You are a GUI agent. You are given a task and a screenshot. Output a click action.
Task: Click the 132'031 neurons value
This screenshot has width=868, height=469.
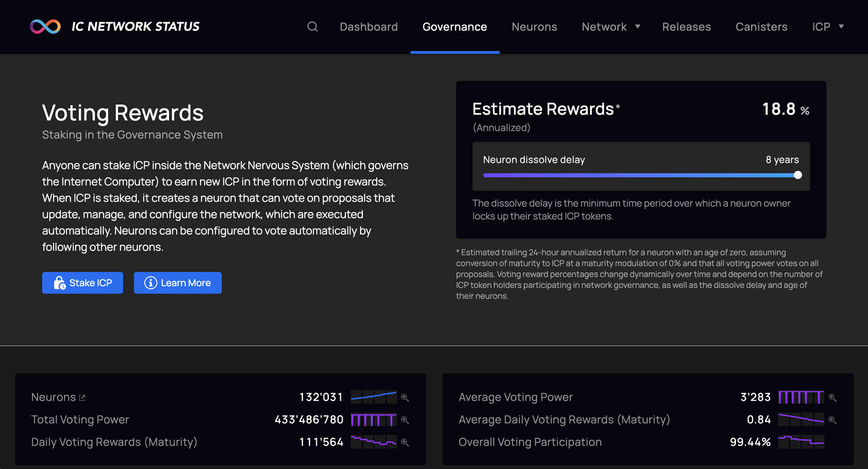[x=321, y=397]
